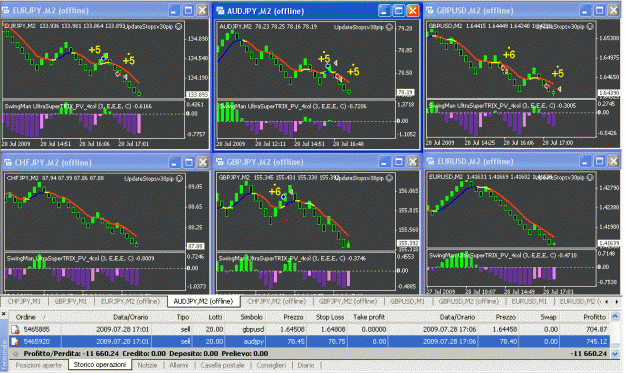Switch to GBPJPY,M2 (offline) chart tab
The width and height of the screenshot is (625, 373).
pyautogui.click(x=348, y=301)
